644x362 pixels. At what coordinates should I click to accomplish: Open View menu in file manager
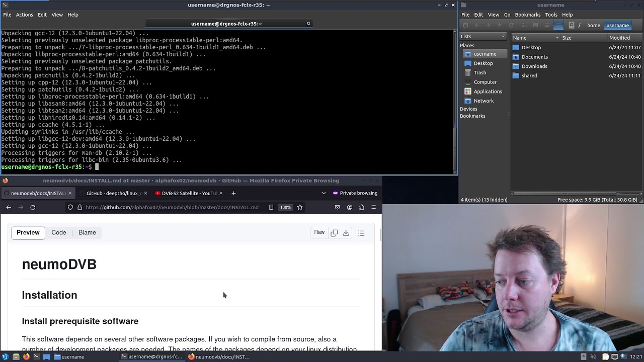(x=494, y=15)
